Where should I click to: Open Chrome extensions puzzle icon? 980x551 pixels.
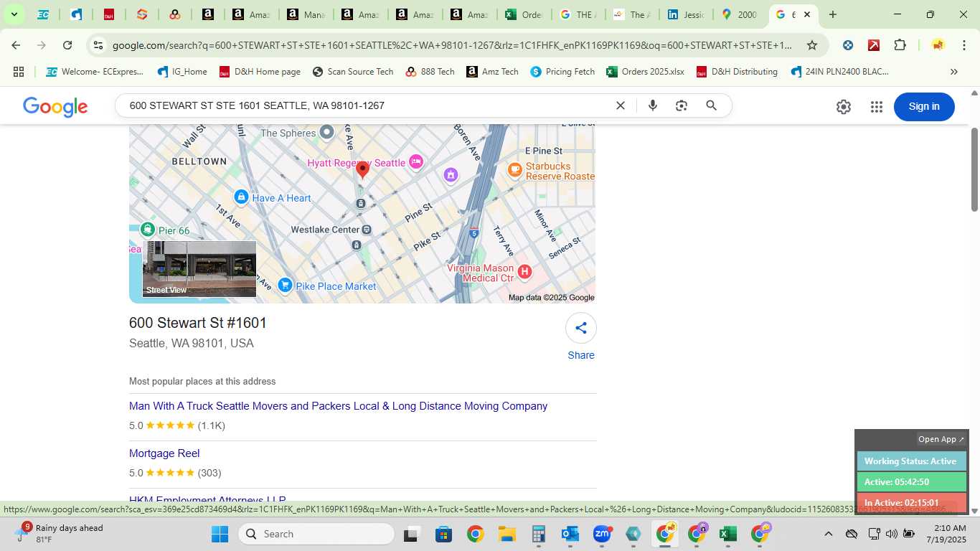pyautogui.click(x=900, y=45)
